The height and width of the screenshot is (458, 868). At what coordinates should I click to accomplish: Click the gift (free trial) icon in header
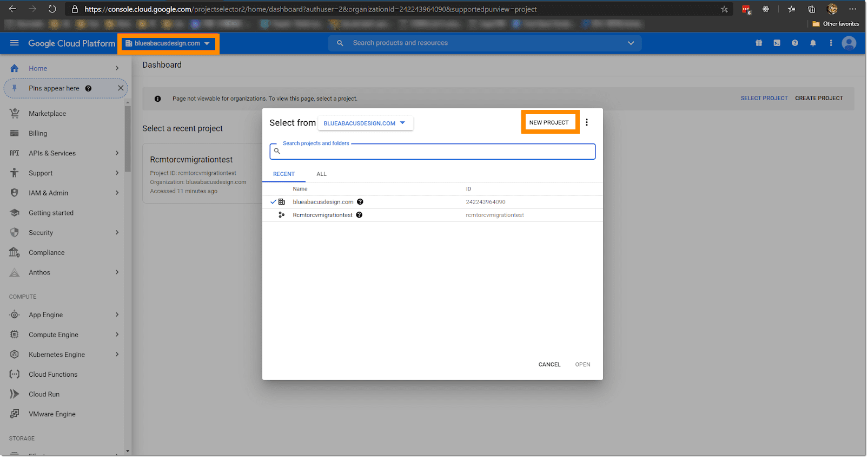(759, 43)
